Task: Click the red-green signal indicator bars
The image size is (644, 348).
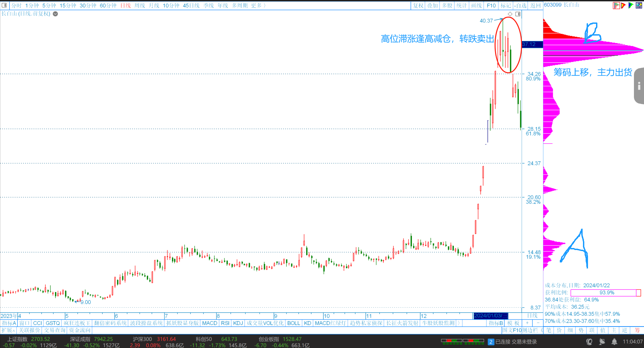Action: [x=463, y=342]
